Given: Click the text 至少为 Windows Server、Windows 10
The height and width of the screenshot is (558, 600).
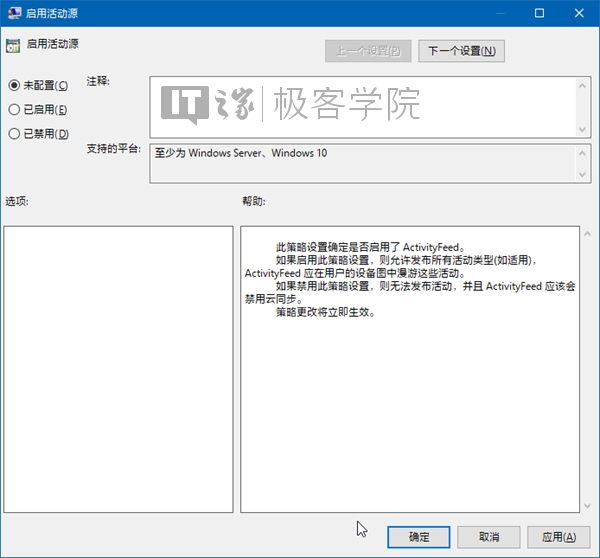Looking at the screenshot, I should pos(241,153).
